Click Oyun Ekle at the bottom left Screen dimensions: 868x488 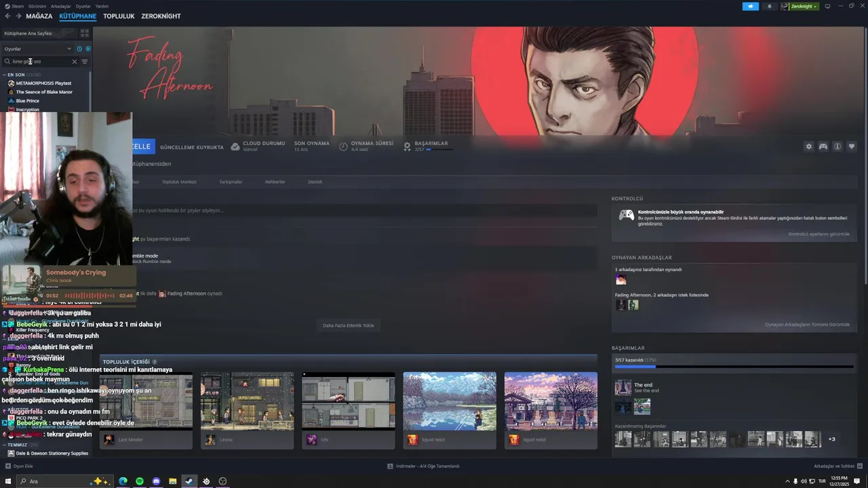pos(19,466)
